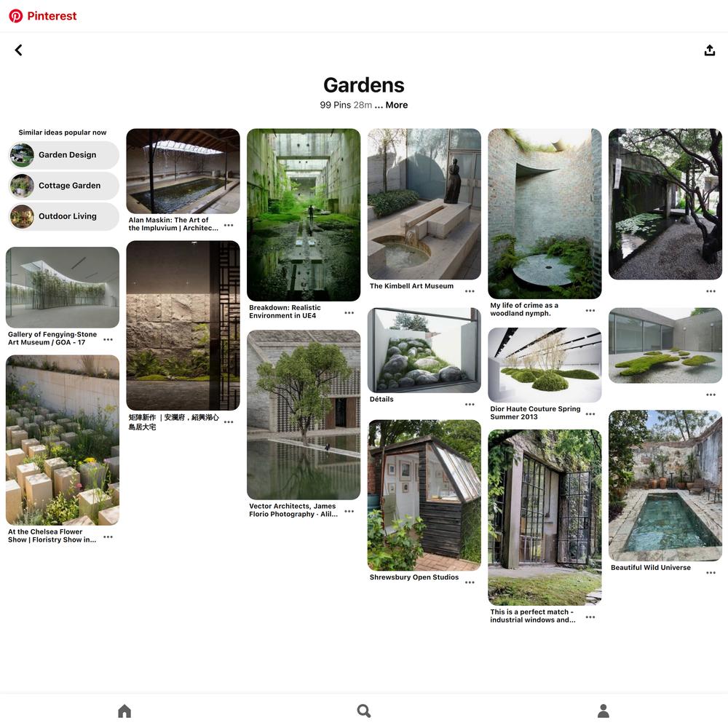Open options for Beautiful Wild Universe pin

(x=711, y=572)
